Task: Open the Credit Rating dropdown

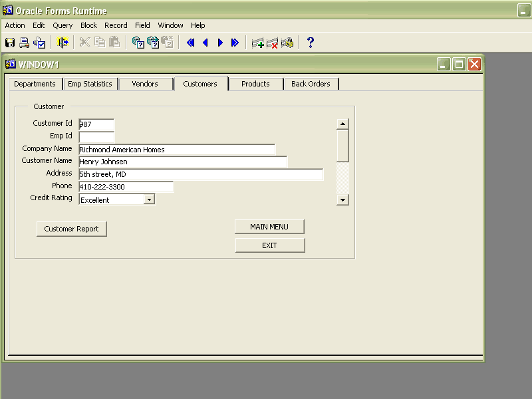Action: click(x=149, y=199)
